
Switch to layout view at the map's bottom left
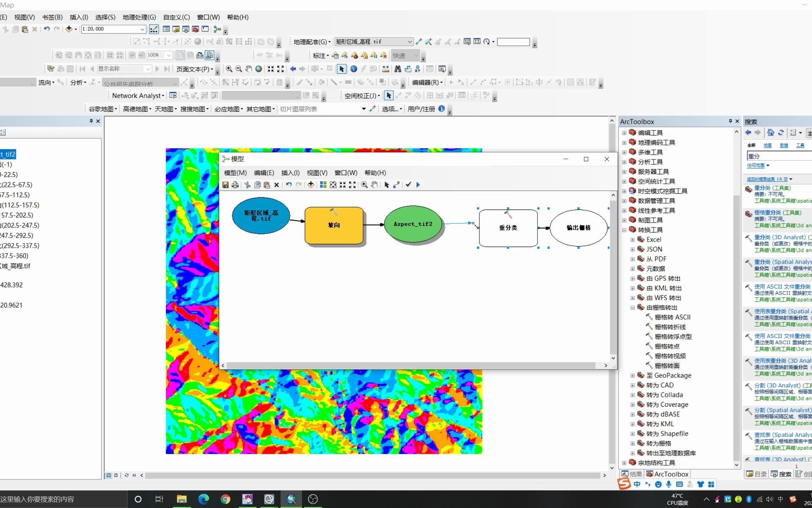point(116,475)
